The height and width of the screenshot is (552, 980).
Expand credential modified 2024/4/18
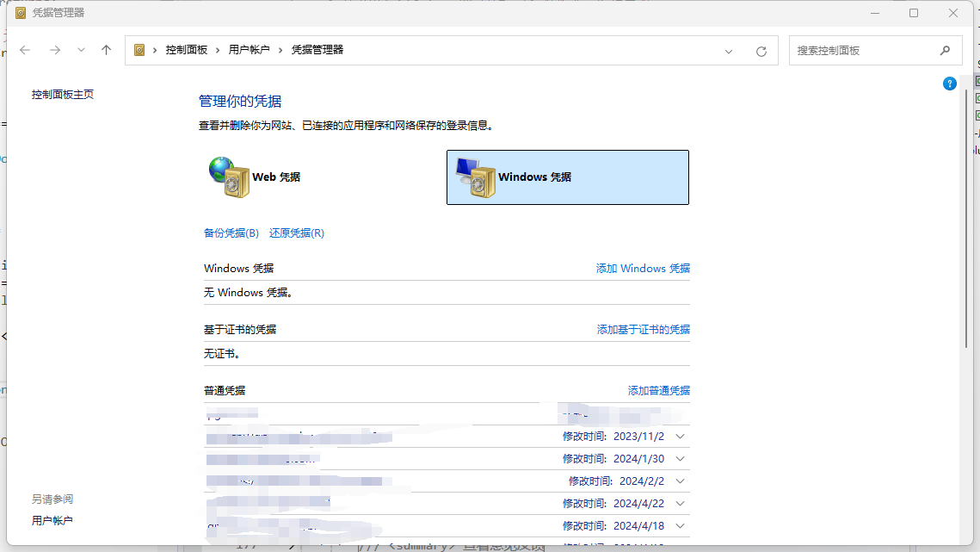click(680, 526)
